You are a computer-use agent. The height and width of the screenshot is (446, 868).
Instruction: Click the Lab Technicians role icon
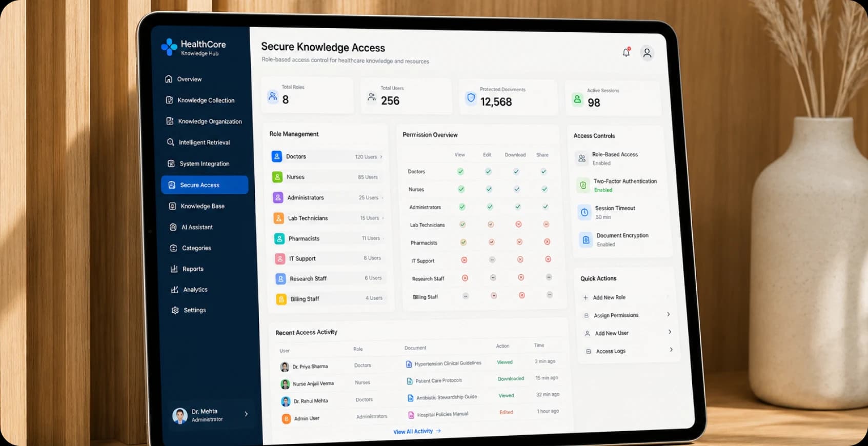278,218
